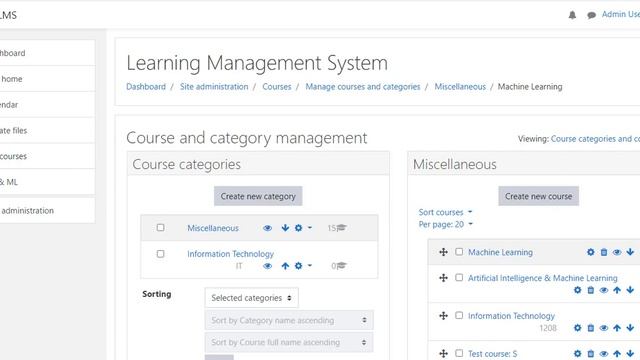The height and width of the screenshot is (360, 640).
Task: Open the Admin User menu
Action: coord(621,15)
